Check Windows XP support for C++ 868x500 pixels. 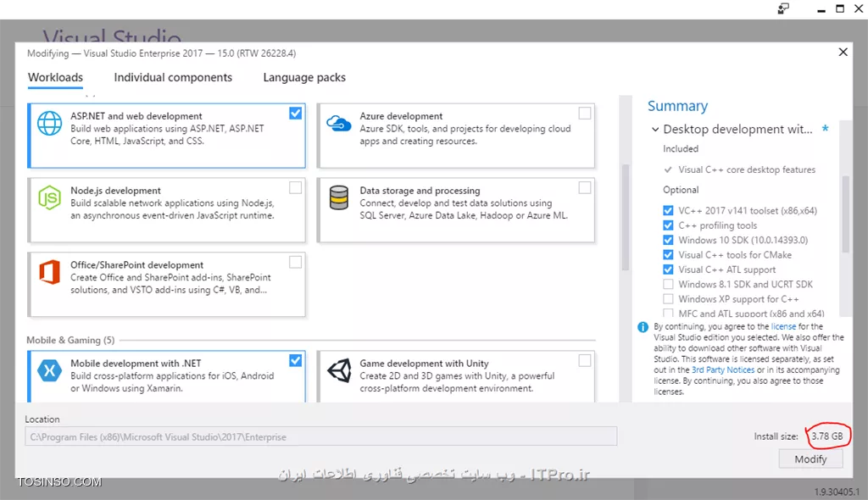coord(668,299)
